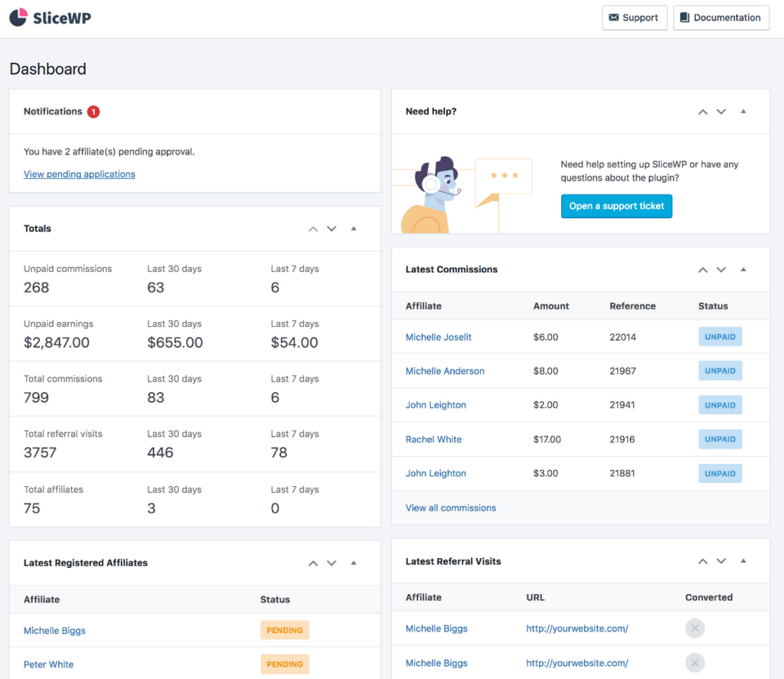Click the PENDING badge next to Peter White
The width and height of the screenshot is (784, 679).
284,664
